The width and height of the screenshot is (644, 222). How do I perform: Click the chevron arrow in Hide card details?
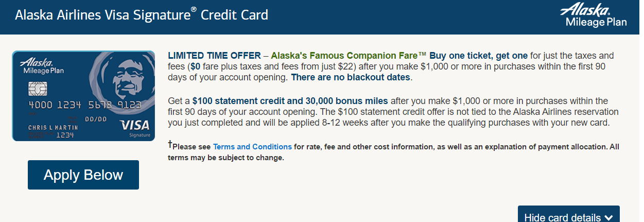608,217
